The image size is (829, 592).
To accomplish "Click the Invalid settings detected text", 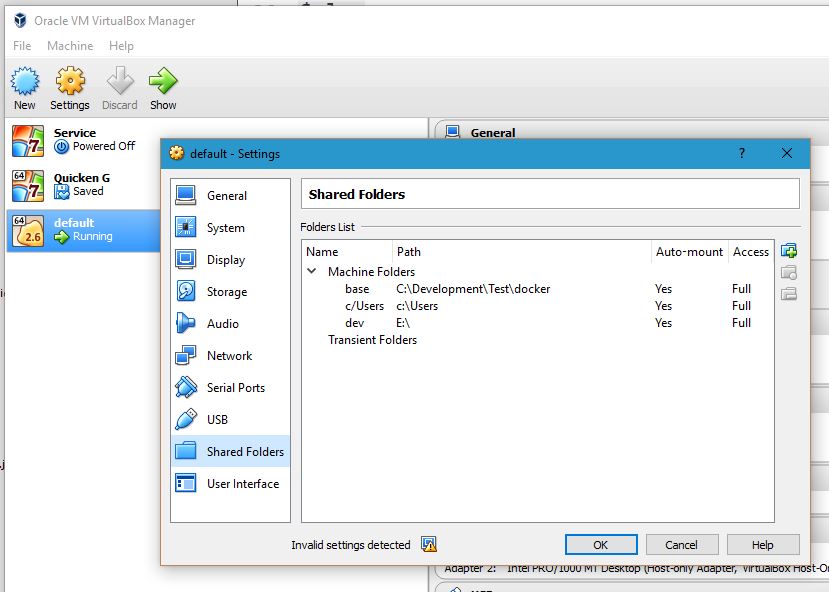I will [351, 544].
